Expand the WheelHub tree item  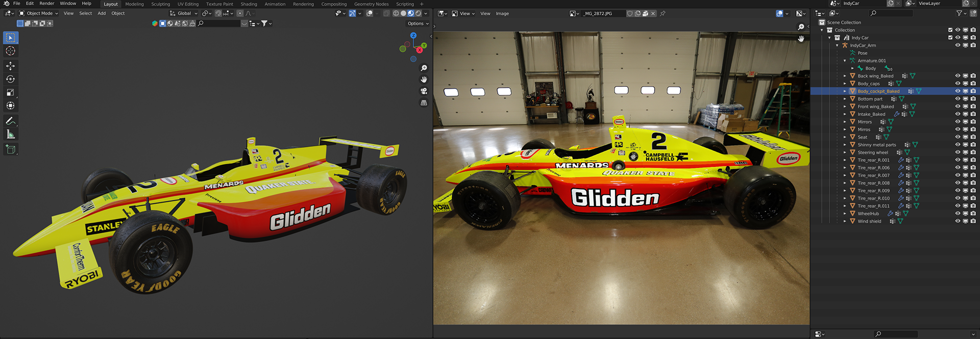click(845, 214)
